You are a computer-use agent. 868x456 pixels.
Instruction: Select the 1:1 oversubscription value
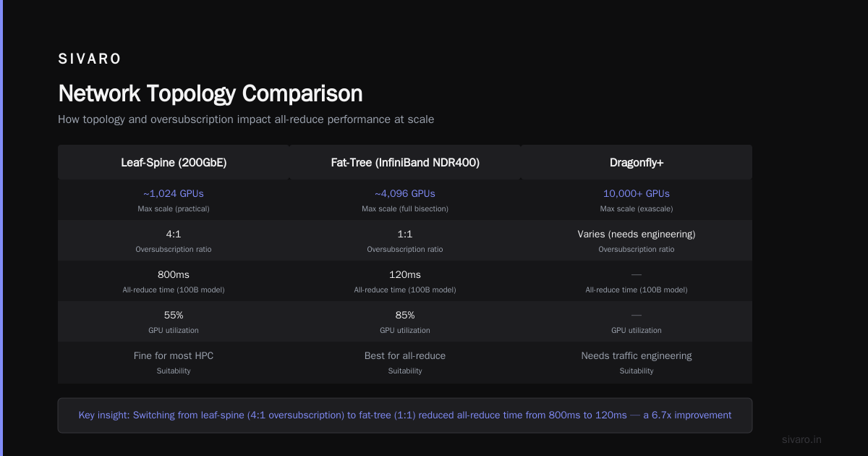[405, 234]
